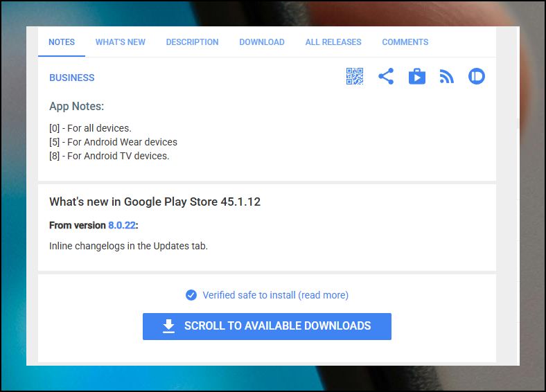Screen dimensions: 546x392
Task: Click the download arrow icon on blue button
Action: pos(168,326)
